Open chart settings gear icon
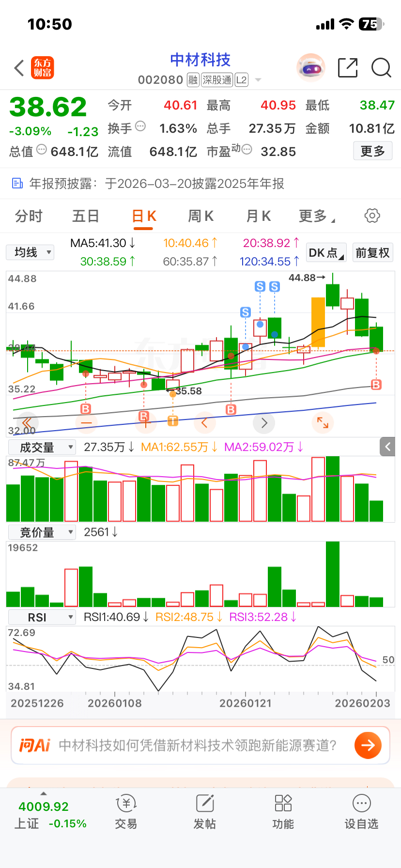This screenshot has width=401, height=868. point(372,216)
